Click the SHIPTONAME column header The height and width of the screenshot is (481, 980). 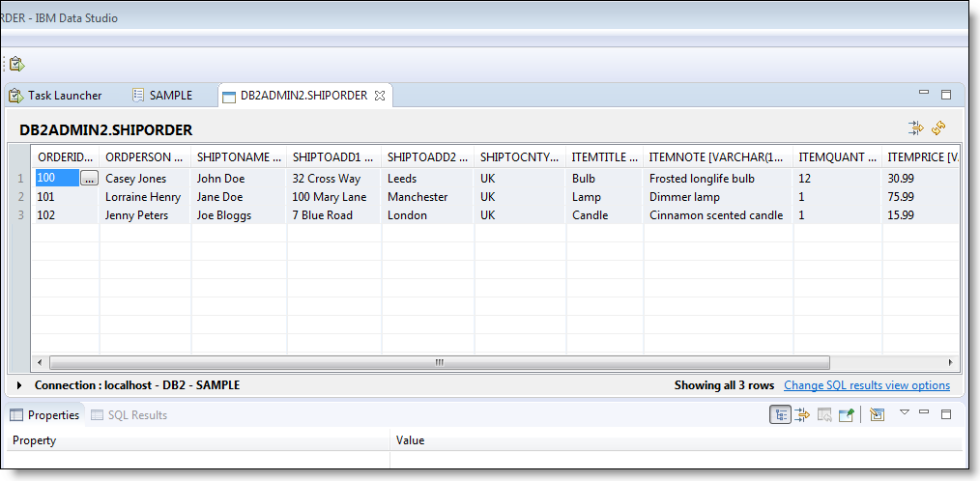coord(239,156)
